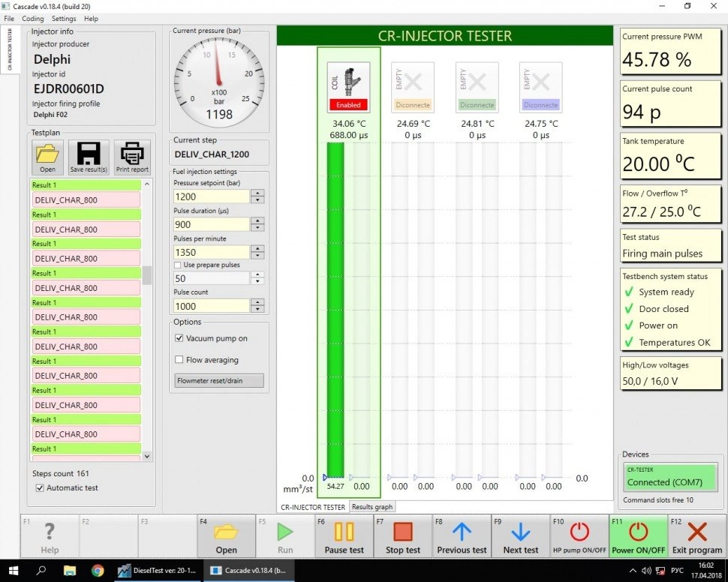Click volume speaker icon in system tray
The height and width of the screenshot is (582, 728).
pyautogui.click(x=646, y=571)
